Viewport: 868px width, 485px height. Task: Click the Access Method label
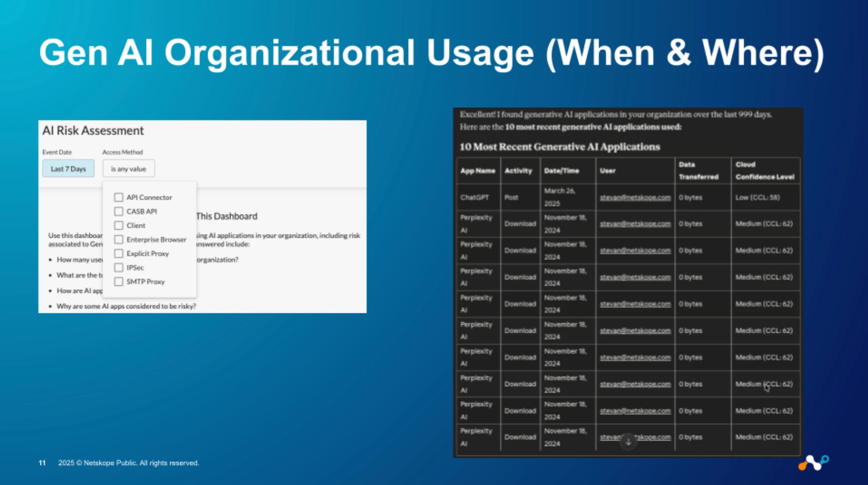(x=123, y=152)
